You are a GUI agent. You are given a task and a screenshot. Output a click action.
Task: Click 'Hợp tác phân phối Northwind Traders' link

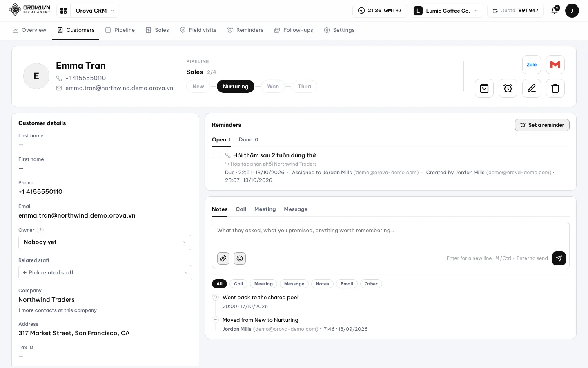coord(274,164)
